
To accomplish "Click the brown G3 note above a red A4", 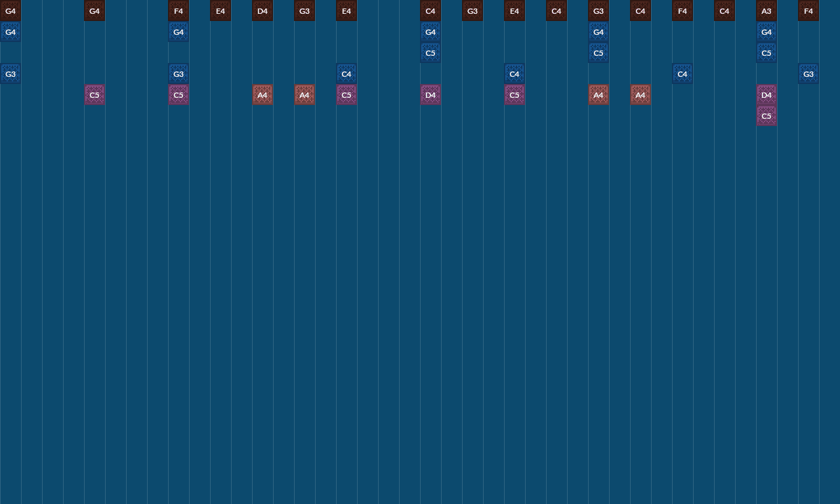I will click(304, 10).
